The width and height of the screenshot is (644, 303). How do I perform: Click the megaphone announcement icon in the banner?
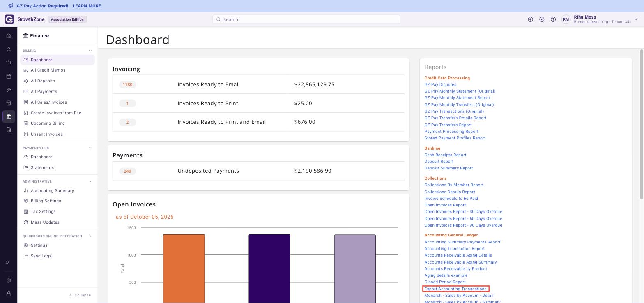[x=11, y=6]
